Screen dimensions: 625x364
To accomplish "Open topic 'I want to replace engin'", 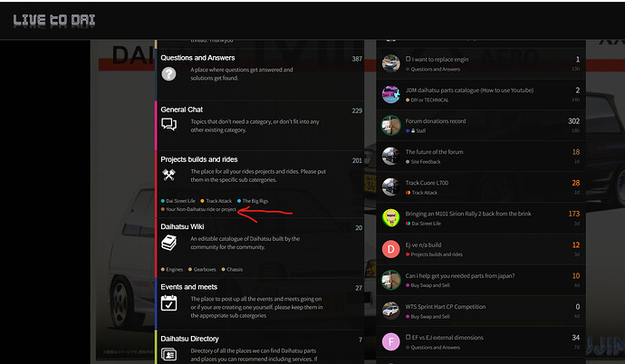I will (440, 60).
